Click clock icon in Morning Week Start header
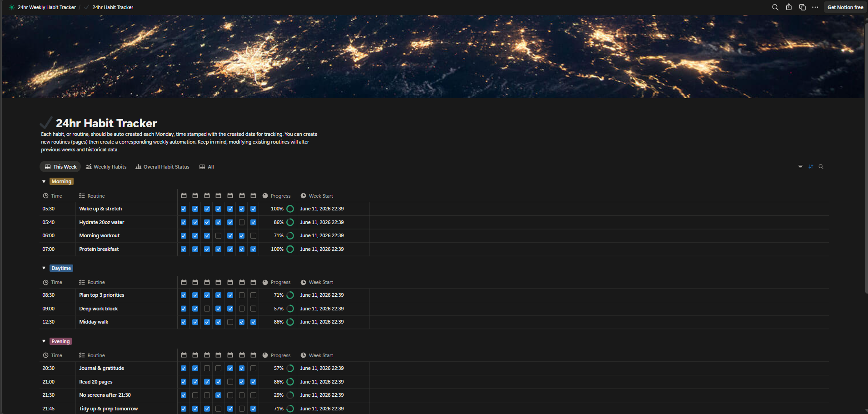Image resolution: width=868 pixels, height=414 pixels. [303, 196]
